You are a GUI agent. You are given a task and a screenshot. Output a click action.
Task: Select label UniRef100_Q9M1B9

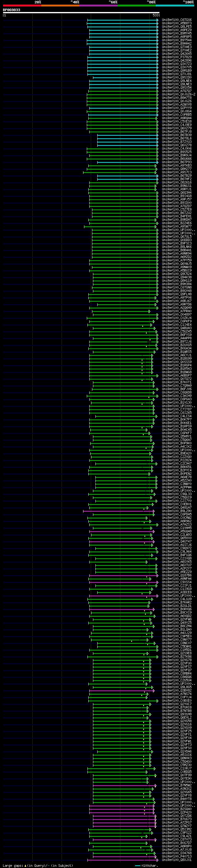tap(177, 71)
